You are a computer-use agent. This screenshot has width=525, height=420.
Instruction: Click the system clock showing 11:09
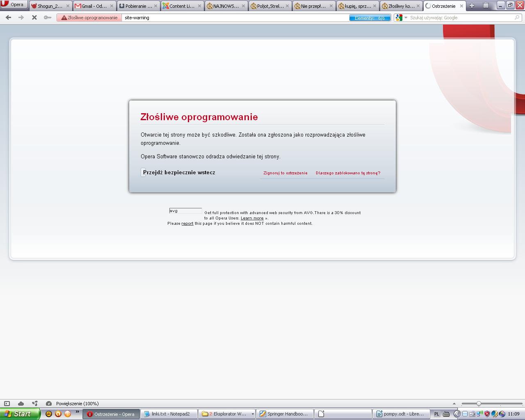coord(514,414)
